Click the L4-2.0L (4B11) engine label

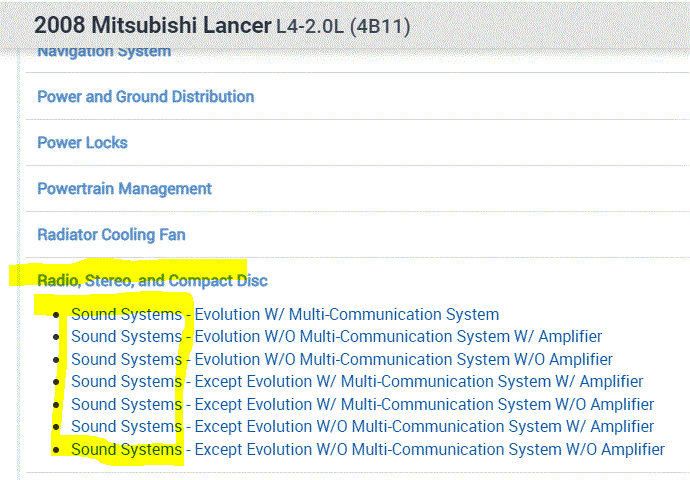[x=343, y=26]
